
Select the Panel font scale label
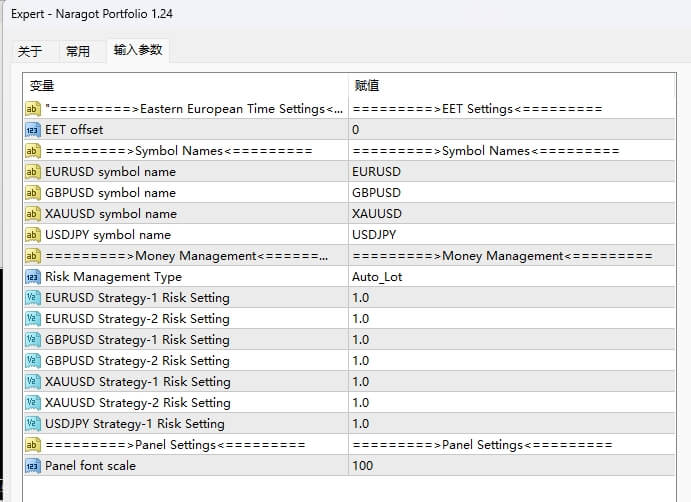click(x=90, y=466)
